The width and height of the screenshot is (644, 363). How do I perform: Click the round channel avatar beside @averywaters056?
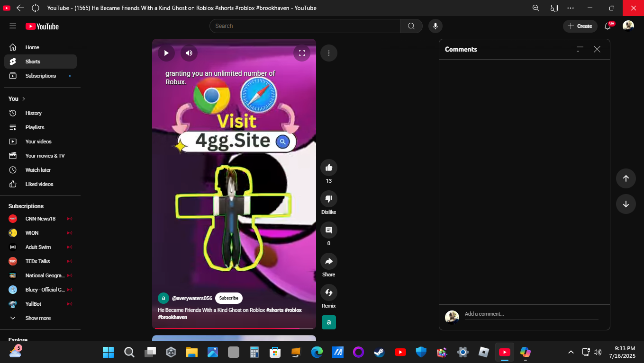pos(163,298)
